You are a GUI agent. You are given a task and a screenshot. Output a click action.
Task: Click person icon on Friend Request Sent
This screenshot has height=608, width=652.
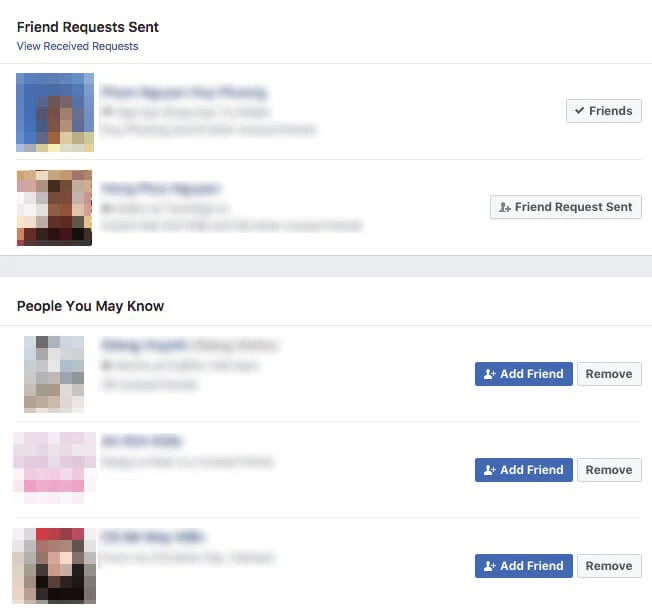click(504, 207)
